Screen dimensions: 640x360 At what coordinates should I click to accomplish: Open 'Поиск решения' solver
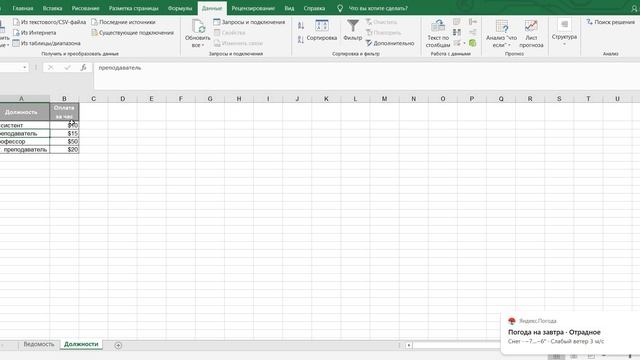(610, 22)
